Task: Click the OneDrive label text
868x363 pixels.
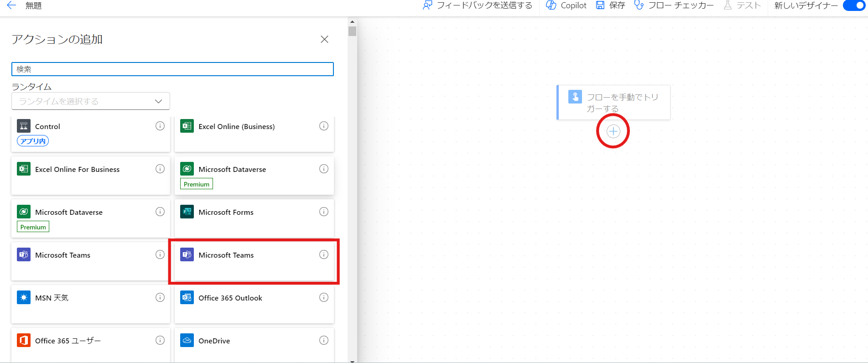Action: coord(214,341)
